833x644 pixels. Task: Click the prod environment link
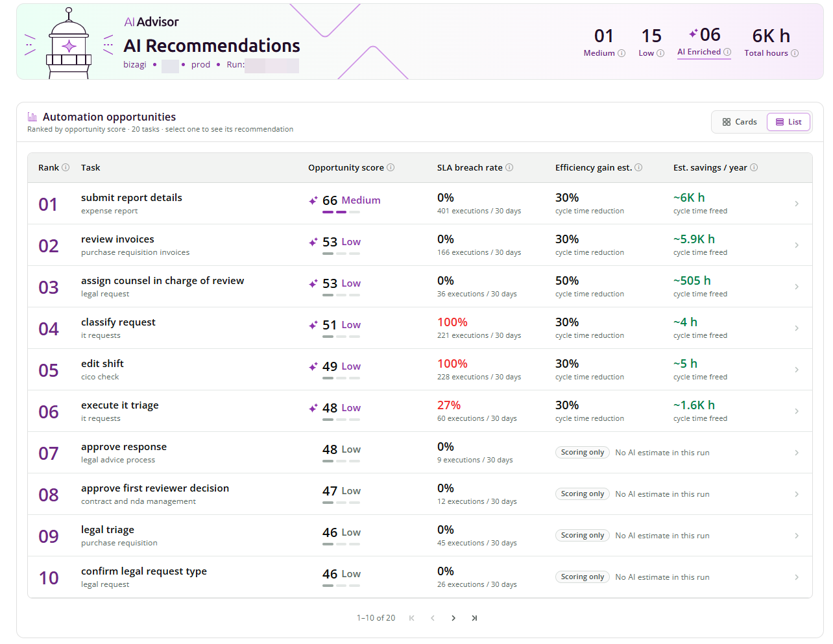tap(200, 65)
